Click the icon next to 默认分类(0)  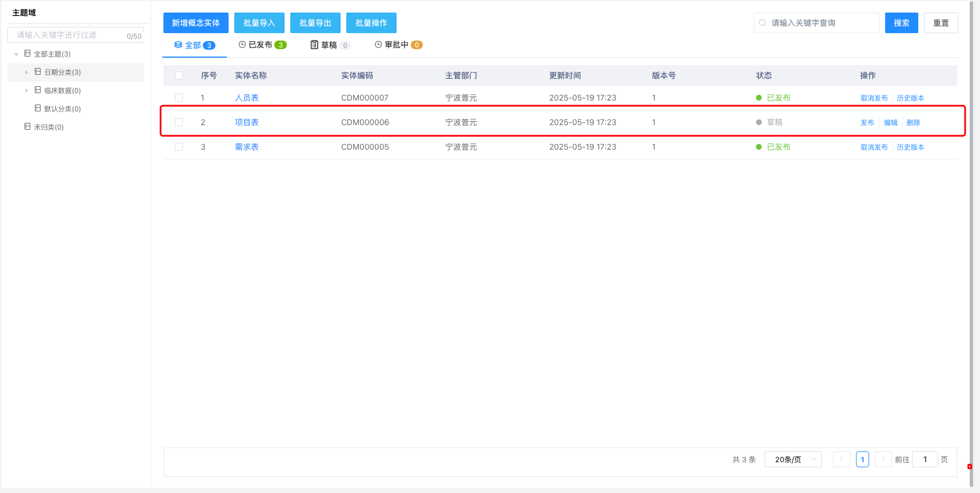(38, 108)
